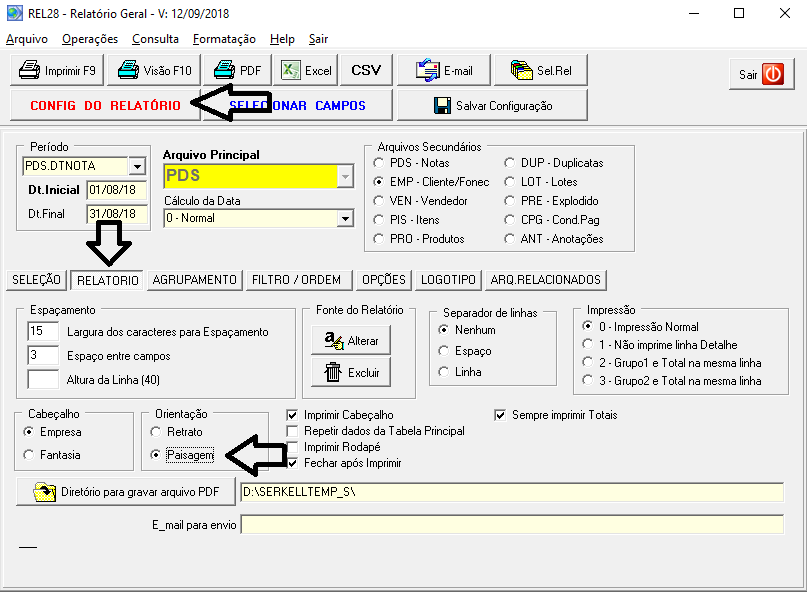Expand the PDS.DTNOTA period dropdown

137,166
